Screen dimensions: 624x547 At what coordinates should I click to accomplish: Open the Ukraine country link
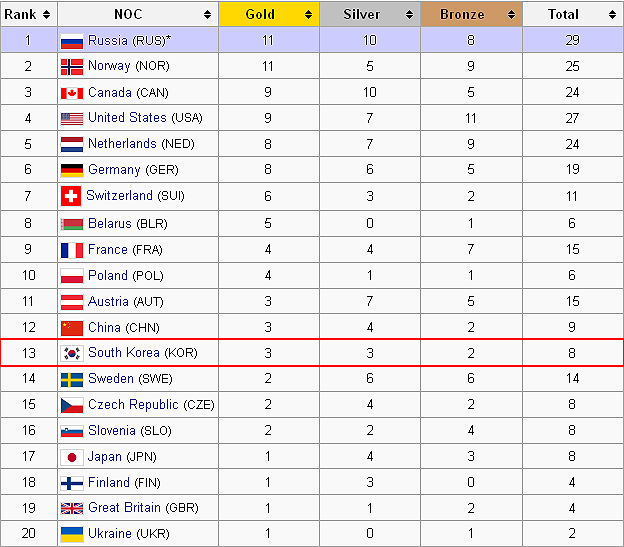110,533
